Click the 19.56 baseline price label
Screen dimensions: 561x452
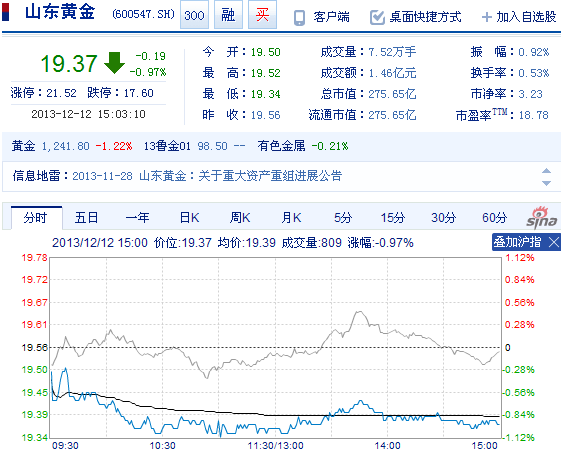[34, 347]
